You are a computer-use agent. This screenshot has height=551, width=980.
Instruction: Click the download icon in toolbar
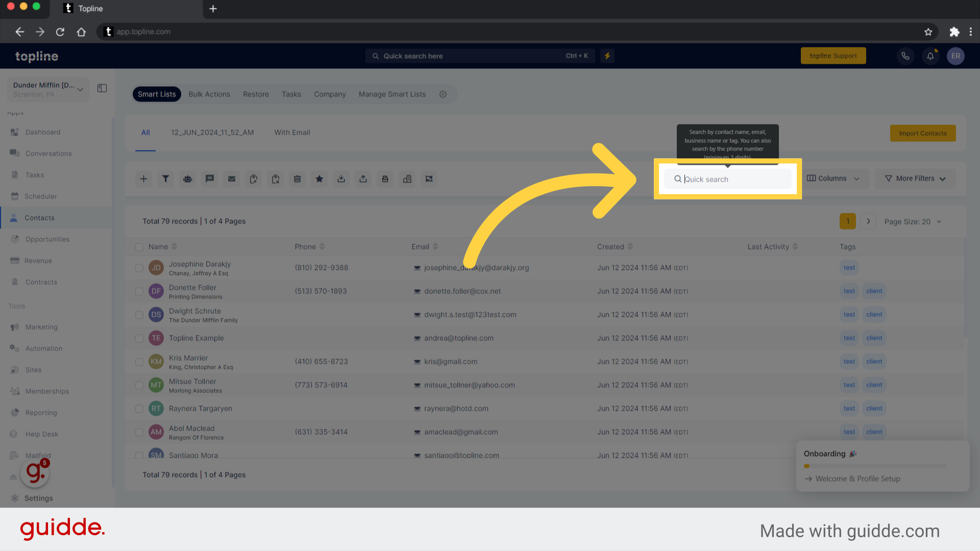[342, 178]
